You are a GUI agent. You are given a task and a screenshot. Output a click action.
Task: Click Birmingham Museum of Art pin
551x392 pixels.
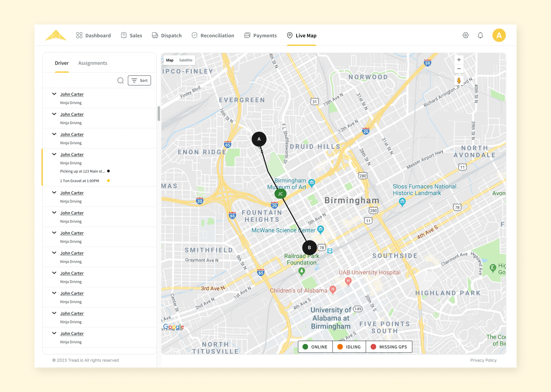tap(311, 183)
